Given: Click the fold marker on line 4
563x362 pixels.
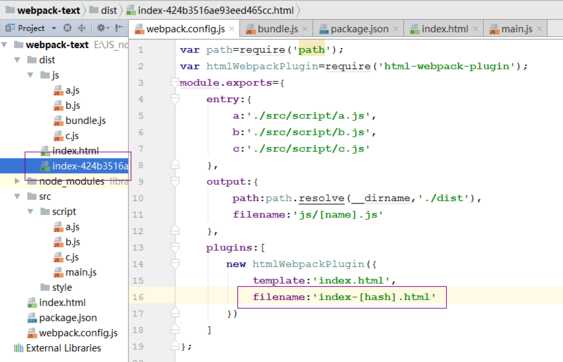Looking at the screenshot, I should click(x=175, y=99).
